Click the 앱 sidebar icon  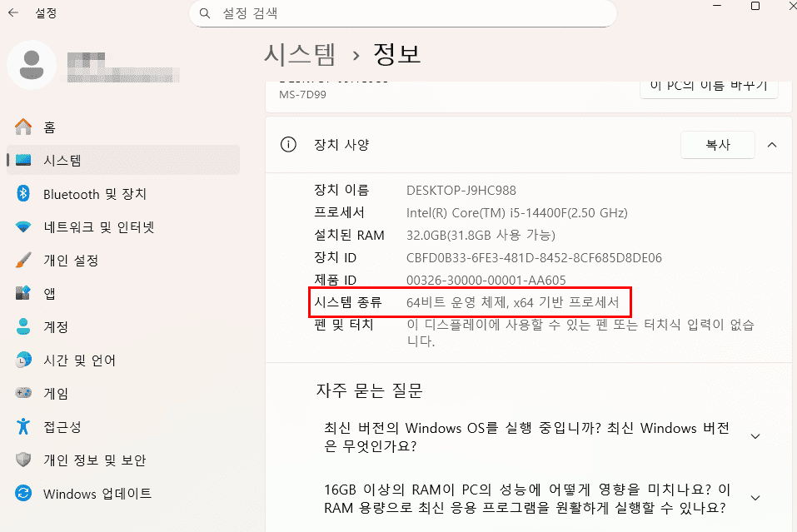(x=21, y=293)
